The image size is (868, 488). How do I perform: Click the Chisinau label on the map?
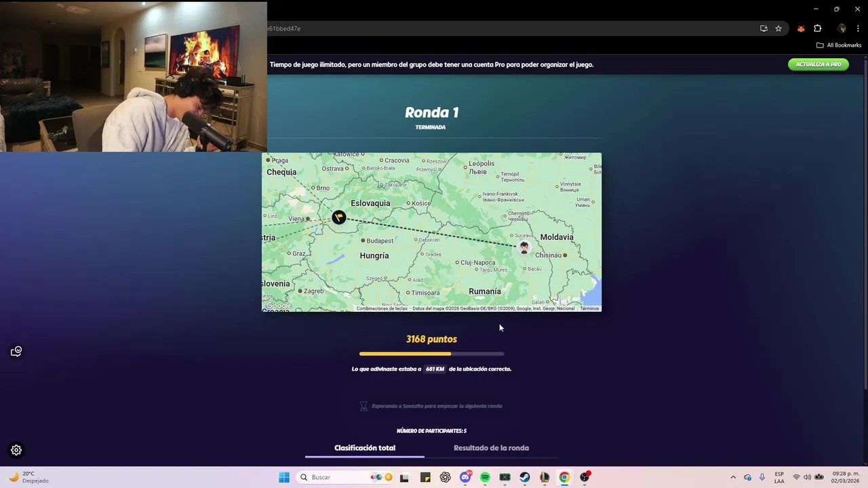(x=549, y=256)
